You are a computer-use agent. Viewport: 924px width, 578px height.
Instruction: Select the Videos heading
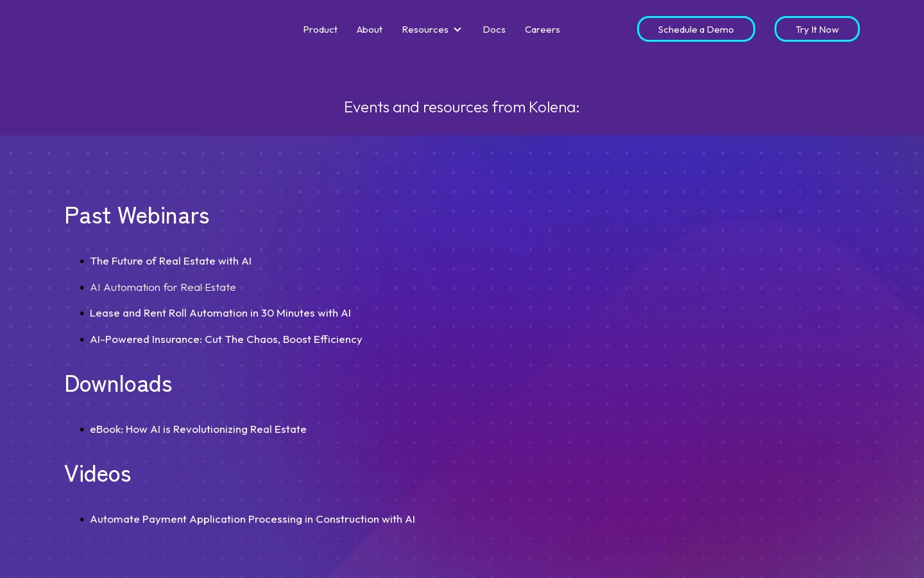(x=98, y=474)
